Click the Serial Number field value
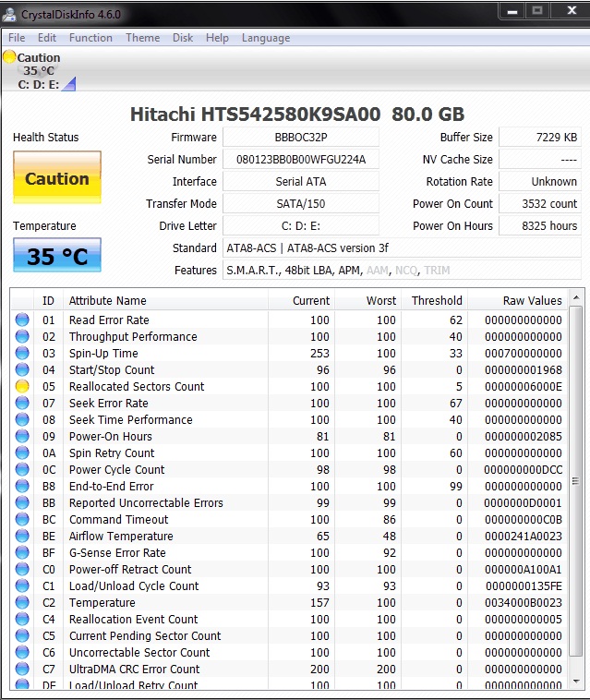Screen dimensions: 590x700 click(301, 160)
